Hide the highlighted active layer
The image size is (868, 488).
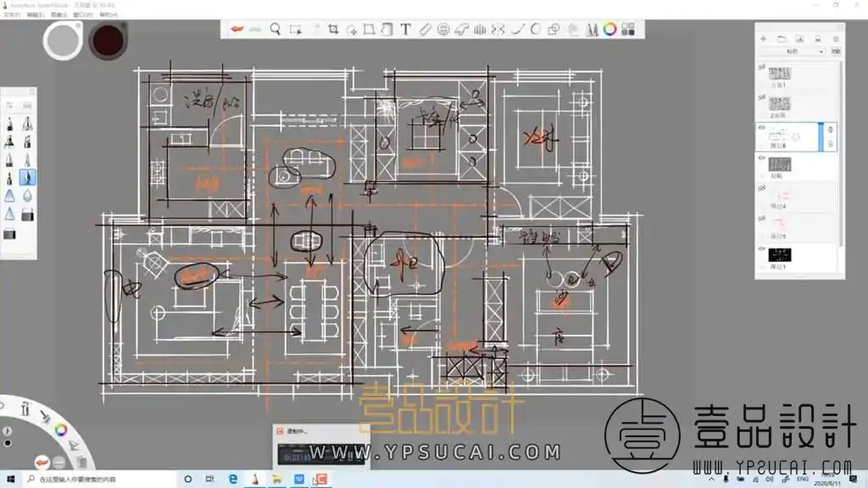[x=762, y=128]
